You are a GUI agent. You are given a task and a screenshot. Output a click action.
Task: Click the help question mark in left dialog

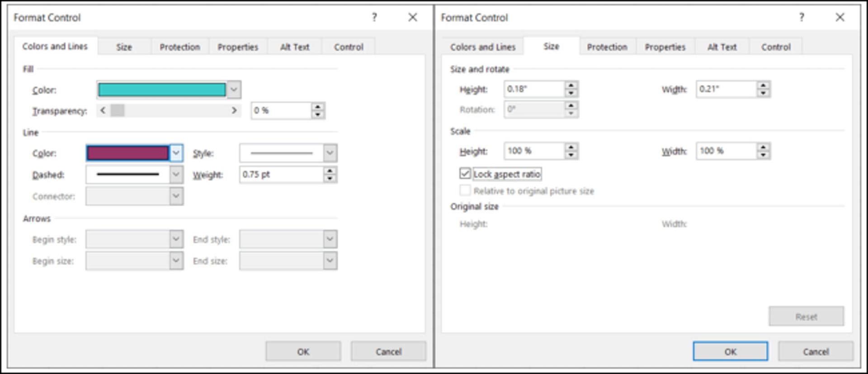pyautogui.click(x=374, y=18)
